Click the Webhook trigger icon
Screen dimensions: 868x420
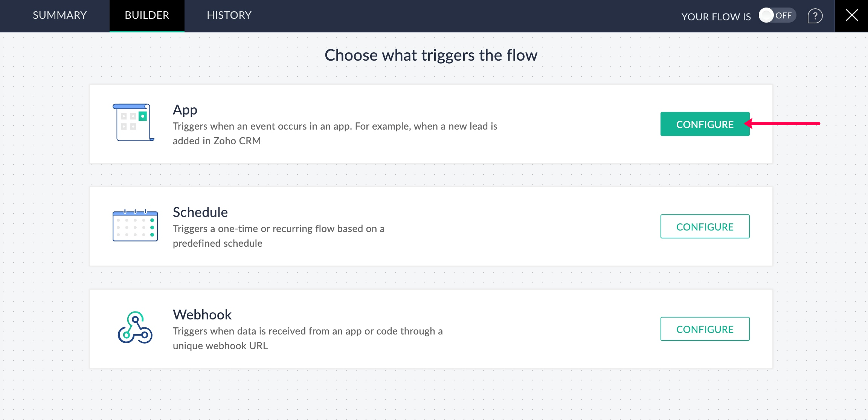point(135,328)
